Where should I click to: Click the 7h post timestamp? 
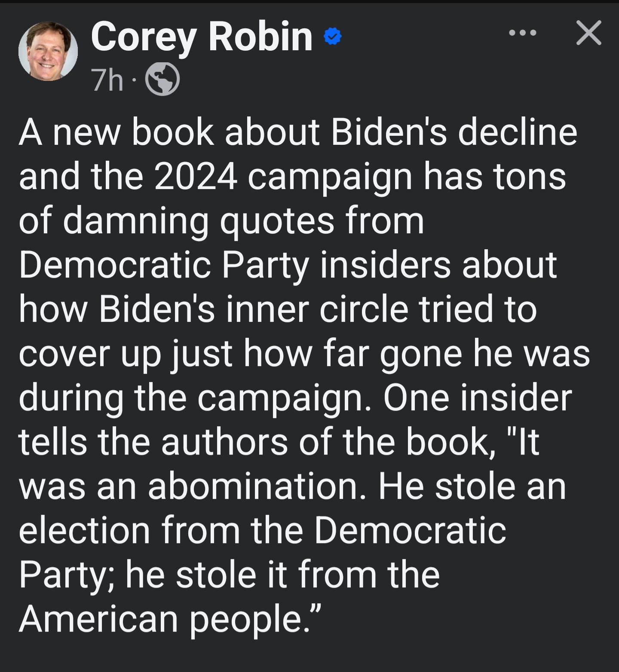(x=107, y=80)
